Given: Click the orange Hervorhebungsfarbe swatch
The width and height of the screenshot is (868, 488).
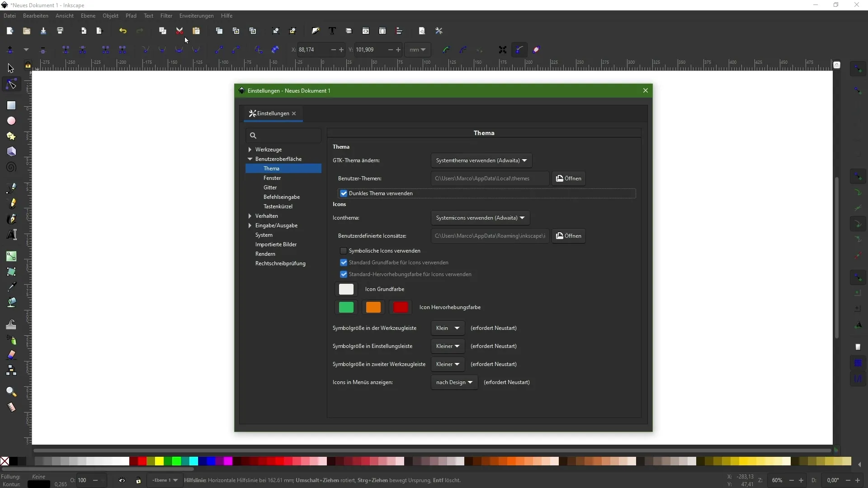Looking at the screenshot, I should point(373,307).
